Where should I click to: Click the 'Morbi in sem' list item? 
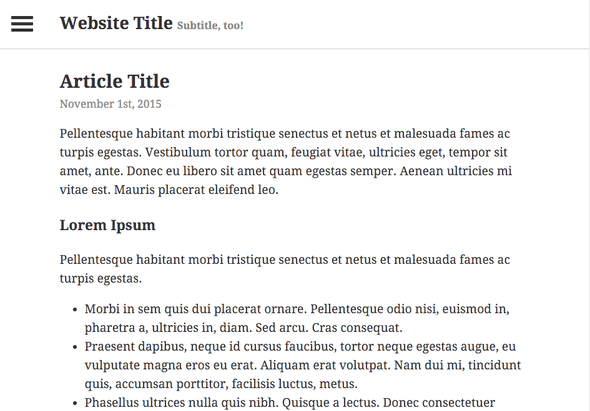point(297,318)
